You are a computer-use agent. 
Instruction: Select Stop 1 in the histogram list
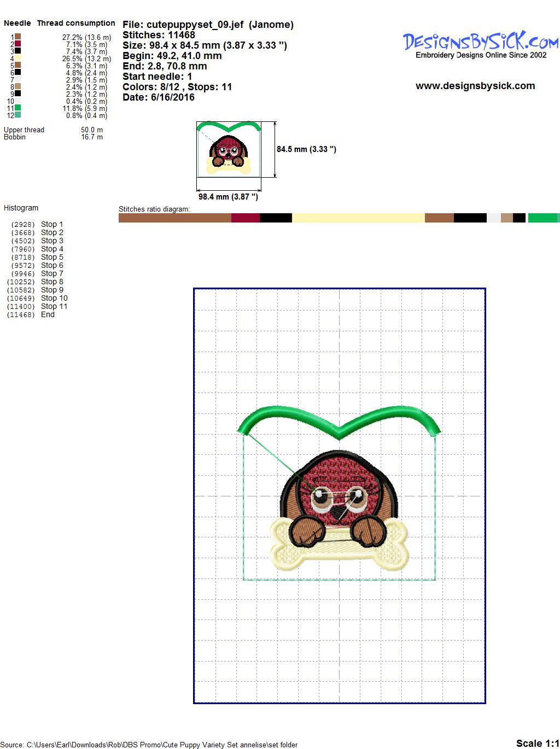pyautogui.click(x=52, y=224)
